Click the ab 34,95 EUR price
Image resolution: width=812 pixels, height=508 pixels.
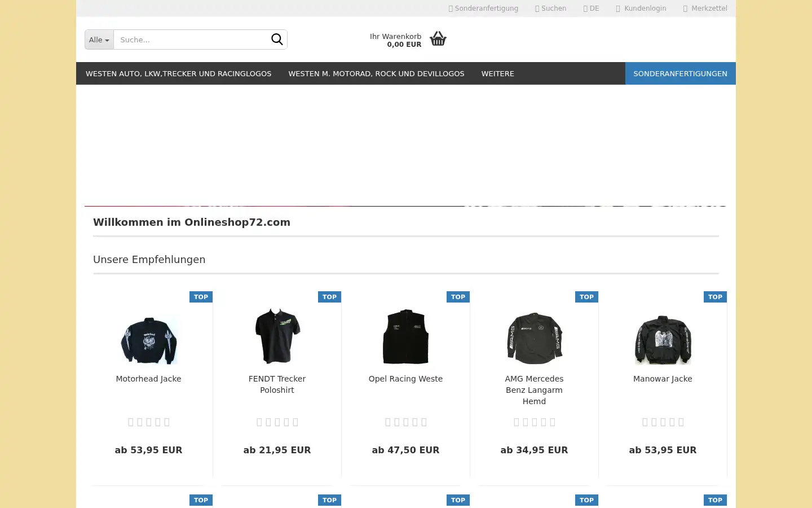(534, 450)
